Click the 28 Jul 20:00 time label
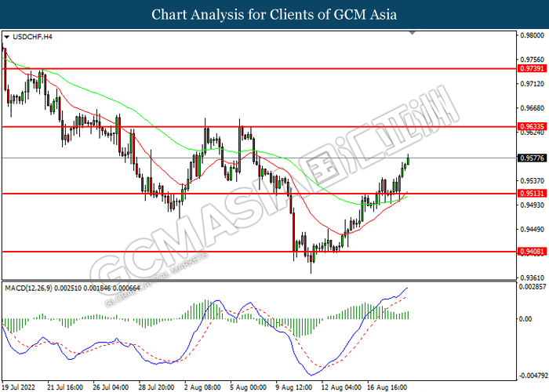The image size is (549, 392). 156,387
